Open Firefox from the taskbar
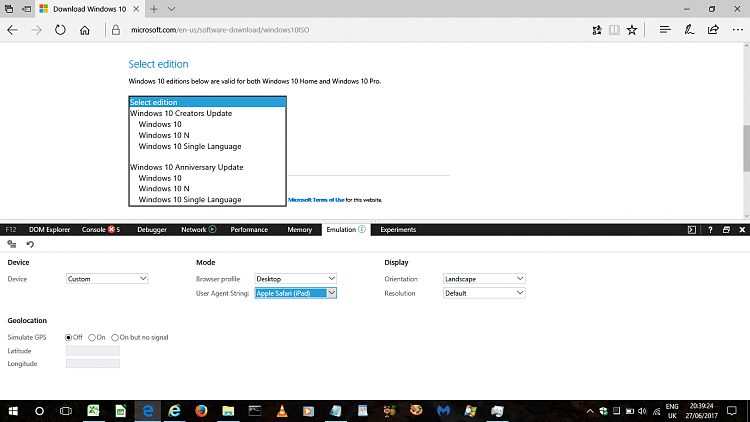The height and width of the screenshot is (422, 750). [x=201, y=411]
